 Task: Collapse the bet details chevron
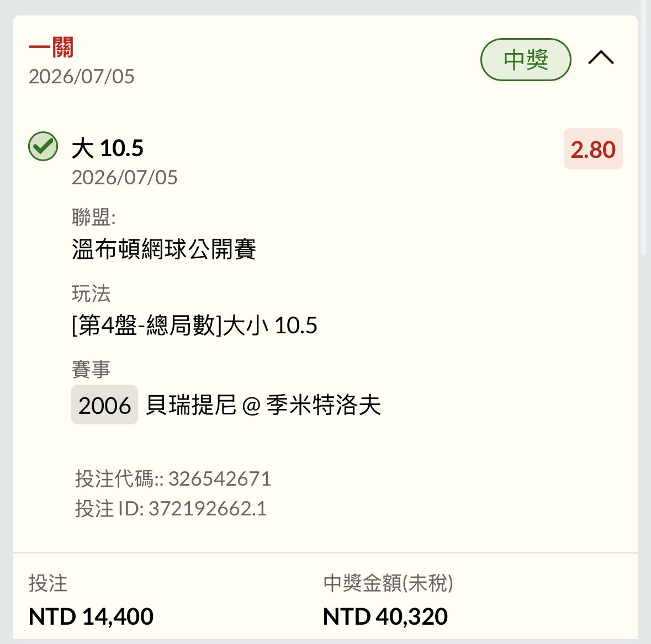pyautogui.click(x=601, y=58)
